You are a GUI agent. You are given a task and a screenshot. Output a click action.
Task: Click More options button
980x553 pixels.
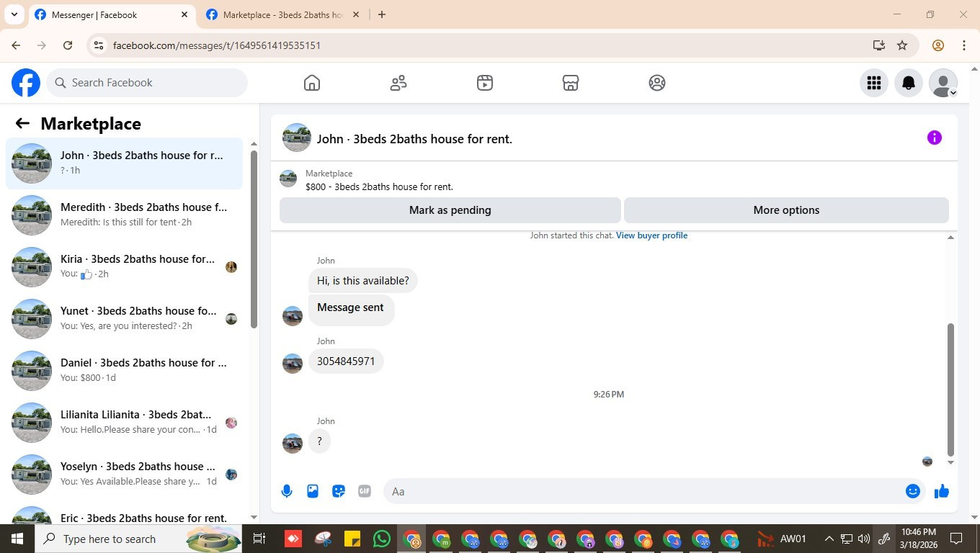[x=786, y=210]
